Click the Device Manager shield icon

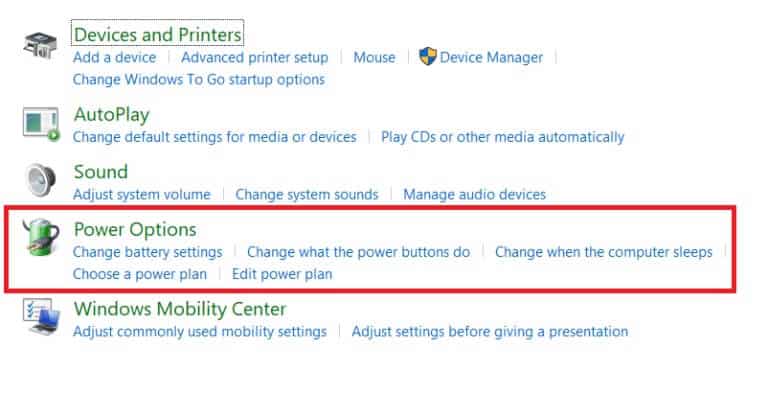(428, 56)
